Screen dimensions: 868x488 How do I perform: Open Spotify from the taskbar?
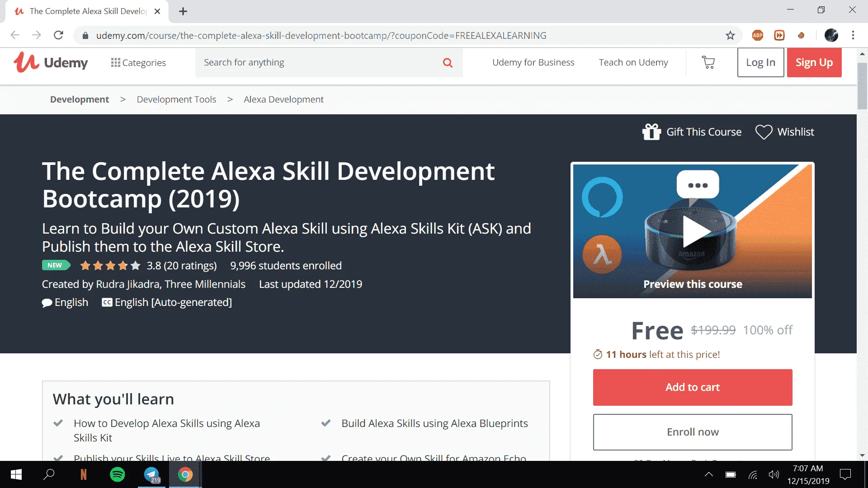click(x=118, y=474)
